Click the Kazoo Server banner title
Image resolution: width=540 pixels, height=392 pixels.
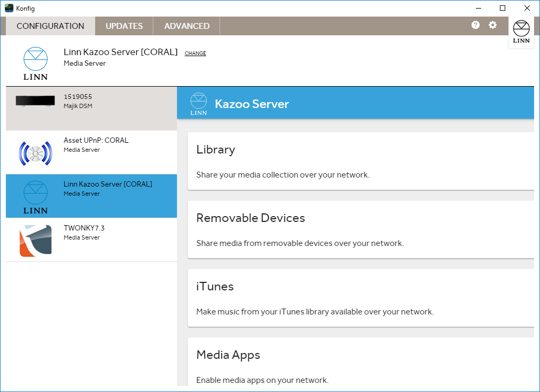click(252, 104)
